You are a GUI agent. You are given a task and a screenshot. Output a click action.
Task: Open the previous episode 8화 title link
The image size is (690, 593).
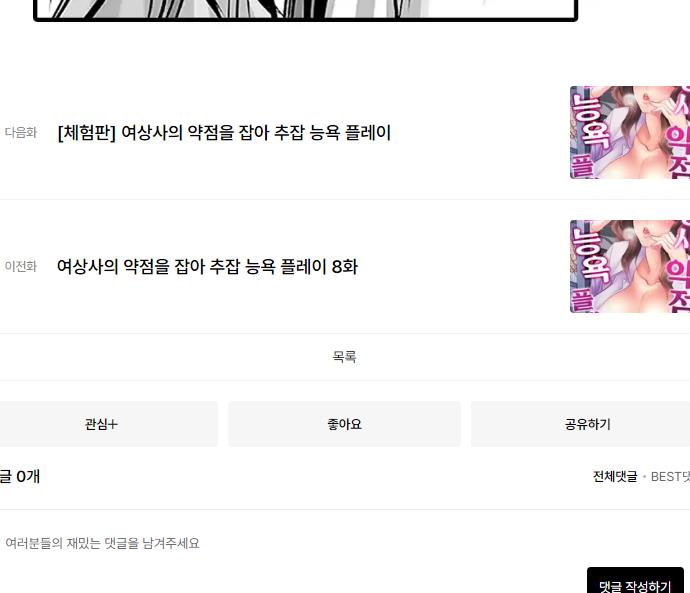coord(207,266)
